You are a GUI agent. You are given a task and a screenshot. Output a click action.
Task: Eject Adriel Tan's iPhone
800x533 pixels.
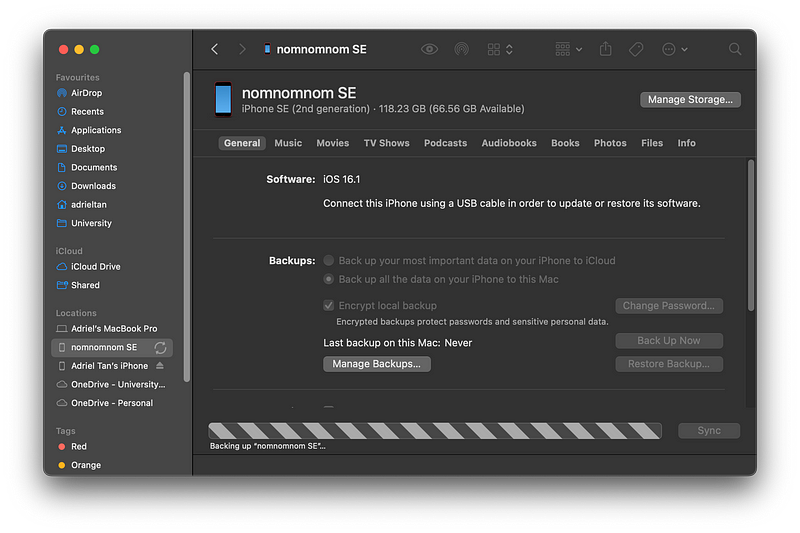(x=160, y=366)
